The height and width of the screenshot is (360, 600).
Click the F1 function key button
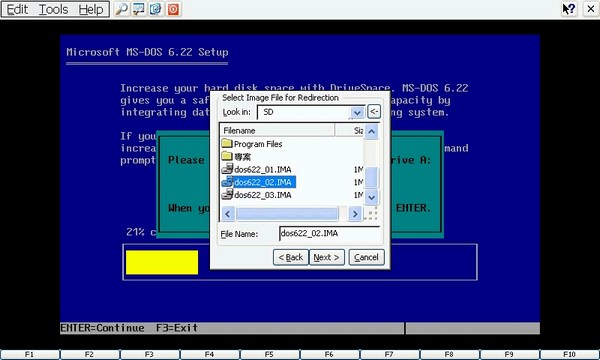tap(29, 355)
